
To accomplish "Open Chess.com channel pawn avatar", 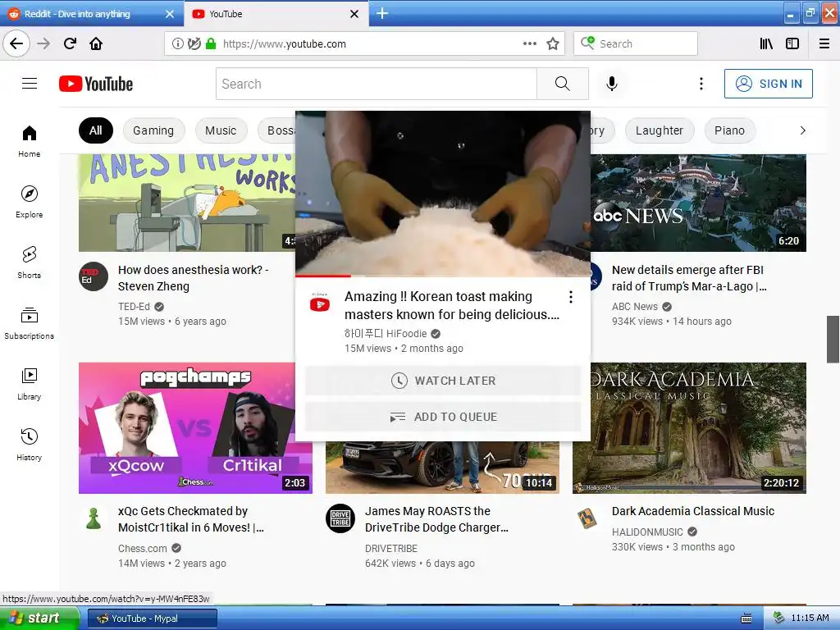I will 94,518.
